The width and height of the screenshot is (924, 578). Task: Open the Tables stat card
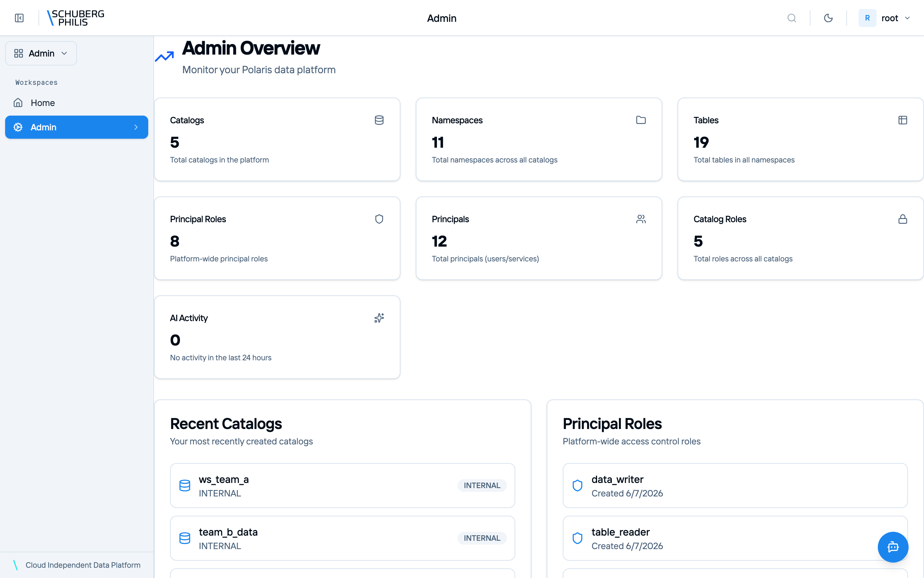pos(800,140)
